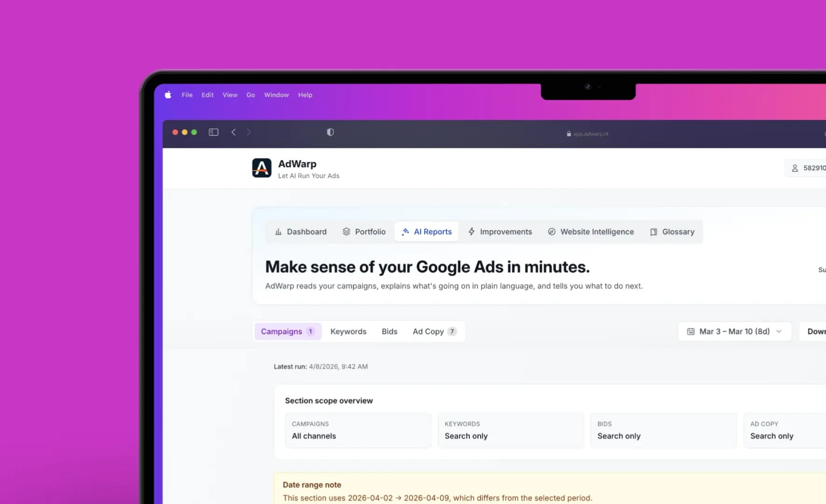Click the user account profile icon
Screen dimensions: 826x504
click(795, 168)
